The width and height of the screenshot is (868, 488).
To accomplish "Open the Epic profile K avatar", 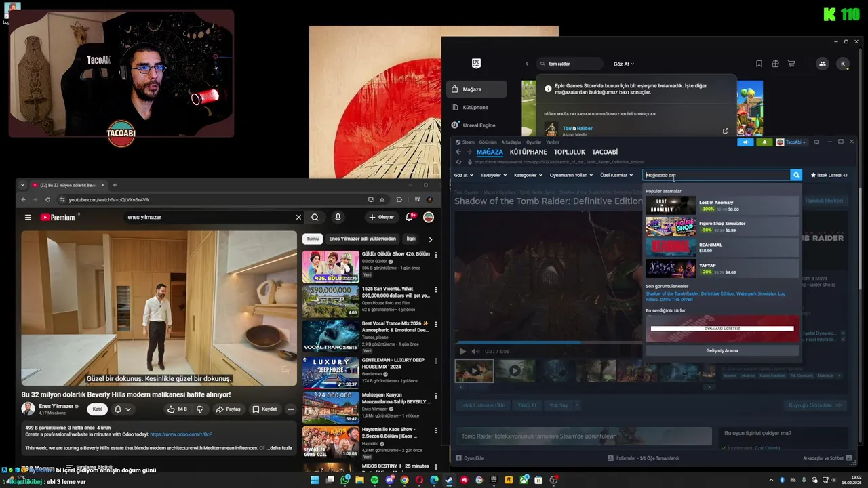I will tap(843, 64).
